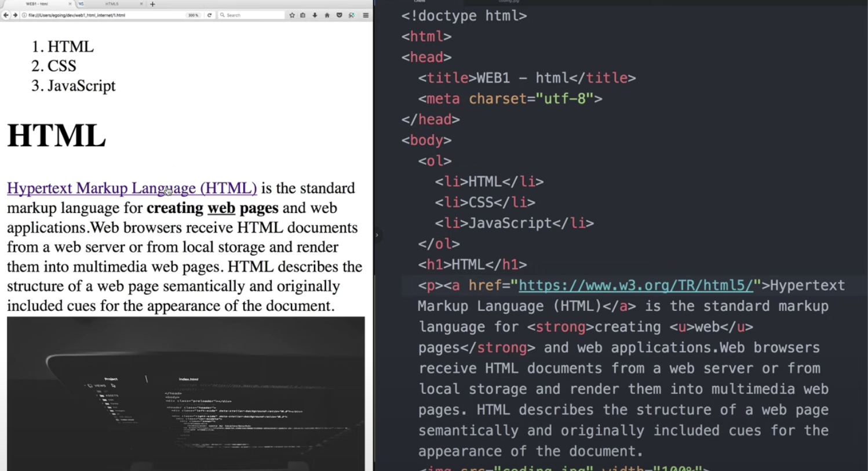Click the coding image on the web page
Viewport: 868px width, 471px height.
tap(186, 393)
